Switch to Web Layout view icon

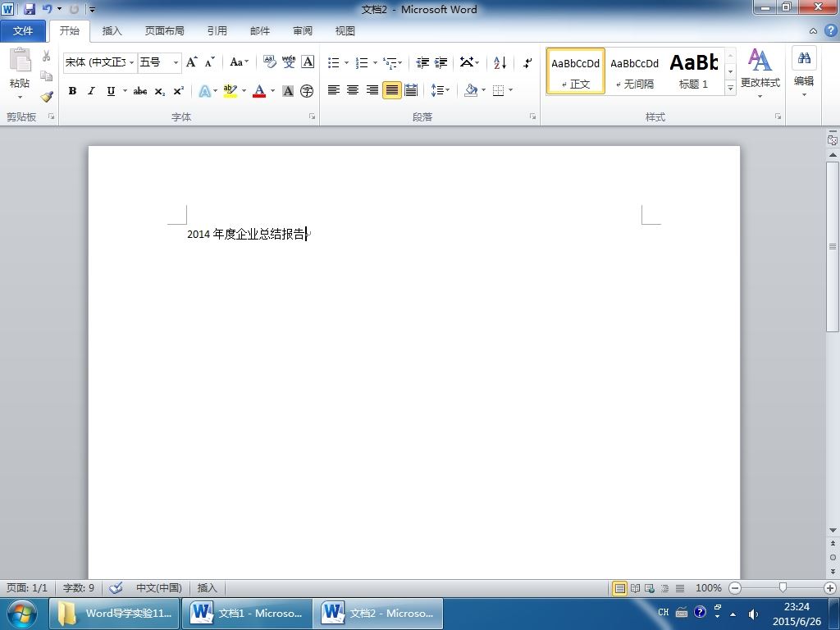pos(650,588)
